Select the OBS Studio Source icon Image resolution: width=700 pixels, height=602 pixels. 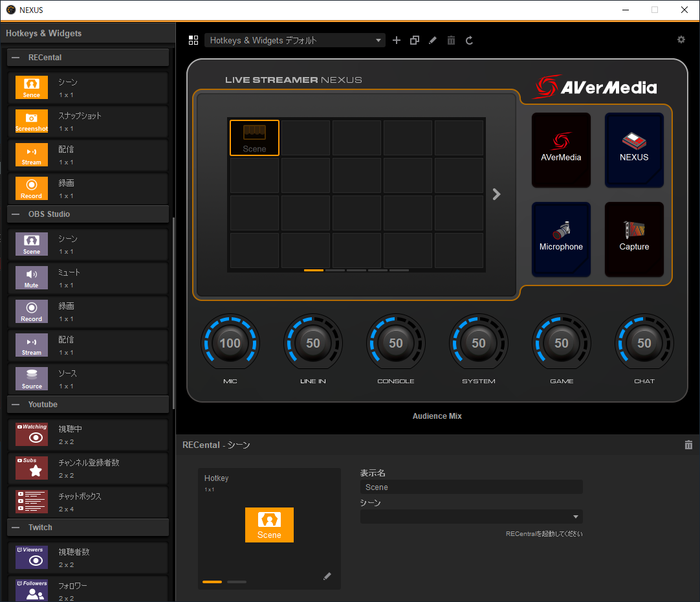tap(31, 378)
